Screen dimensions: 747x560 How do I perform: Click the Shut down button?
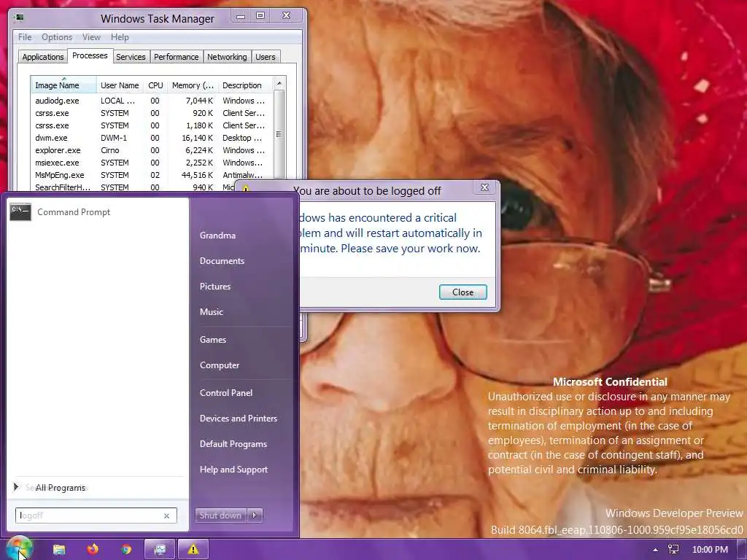click(x=220, y=516)
